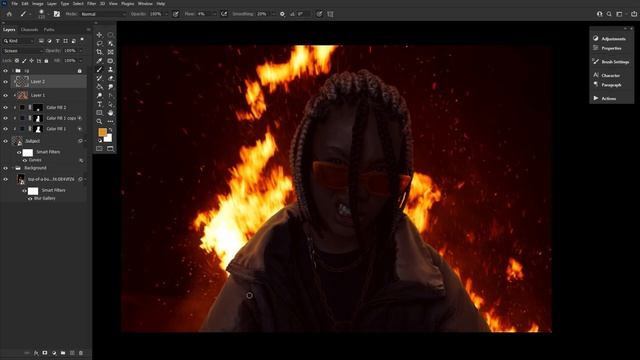Toggle Blur Gallery filter visibility
This screenshot has width=640, height=360.
click(30, 199)
